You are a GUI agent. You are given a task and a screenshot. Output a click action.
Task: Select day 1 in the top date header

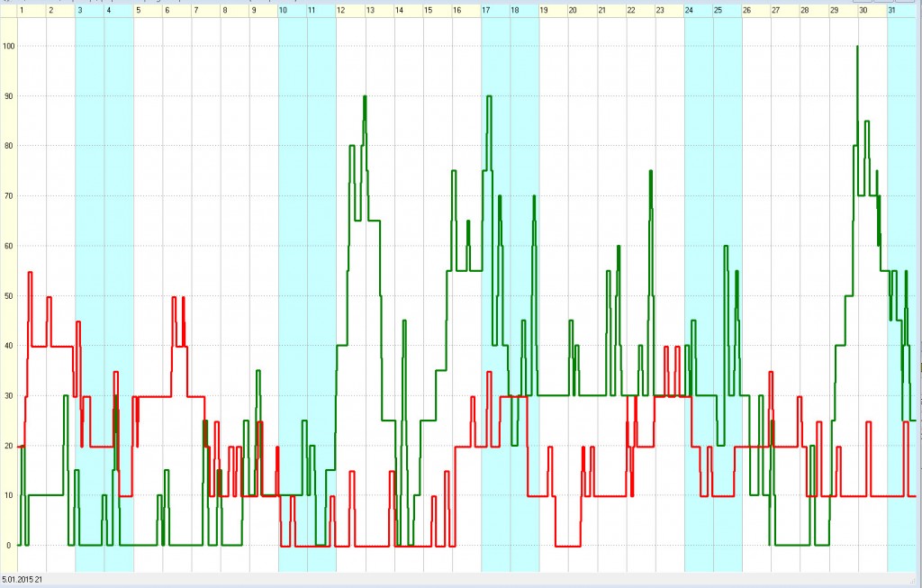click(x=32, y=10)
